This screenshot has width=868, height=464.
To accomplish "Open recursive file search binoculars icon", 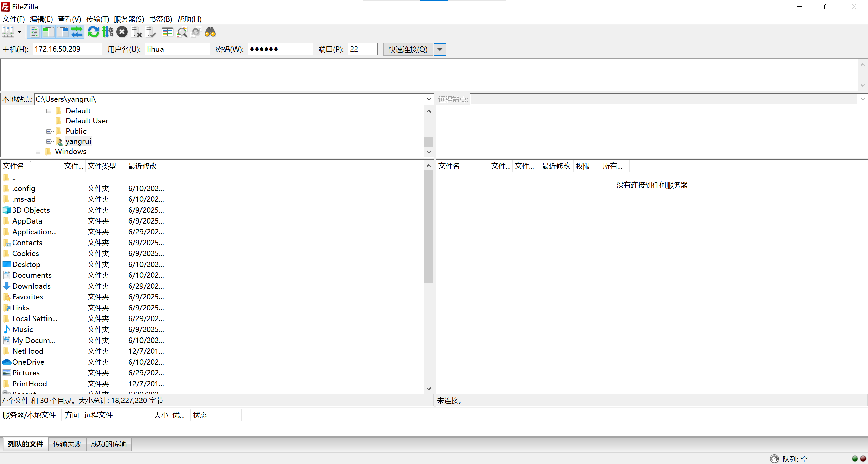I will coord(210,32).
